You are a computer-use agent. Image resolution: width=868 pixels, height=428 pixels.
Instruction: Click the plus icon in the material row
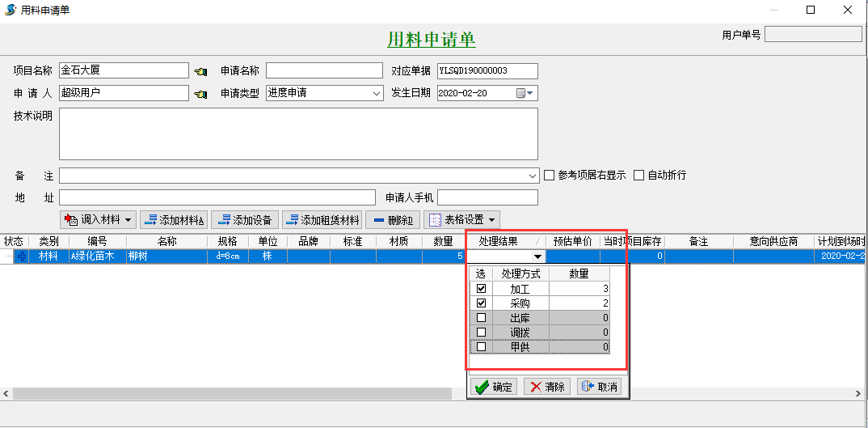22,256
